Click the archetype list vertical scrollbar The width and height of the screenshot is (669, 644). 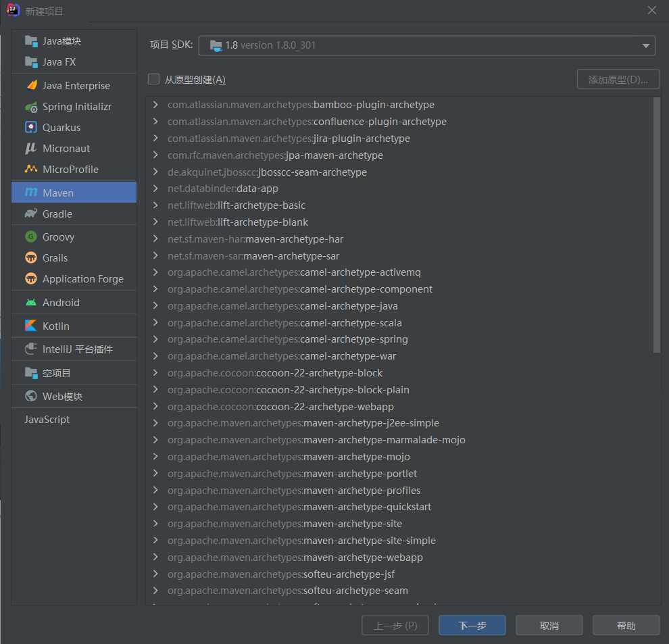pos(657,225)
